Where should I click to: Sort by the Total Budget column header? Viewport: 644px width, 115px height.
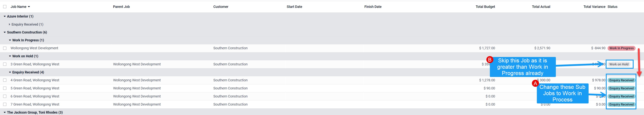(485, 7)
